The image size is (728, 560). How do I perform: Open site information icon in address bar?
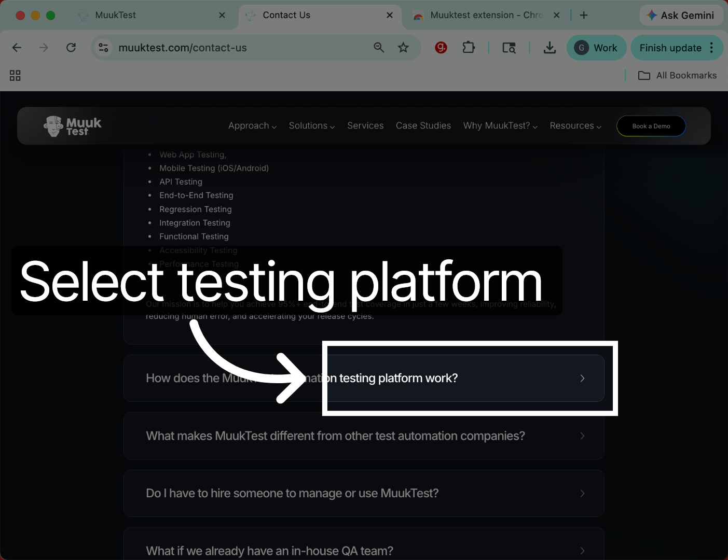(x=103, y=48)
